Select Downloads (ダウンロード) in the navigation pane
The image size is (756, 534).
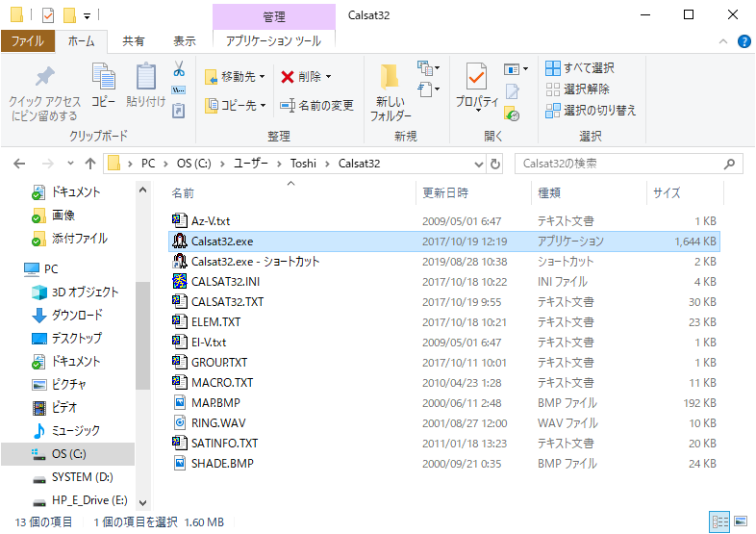[x=67, y=315]
